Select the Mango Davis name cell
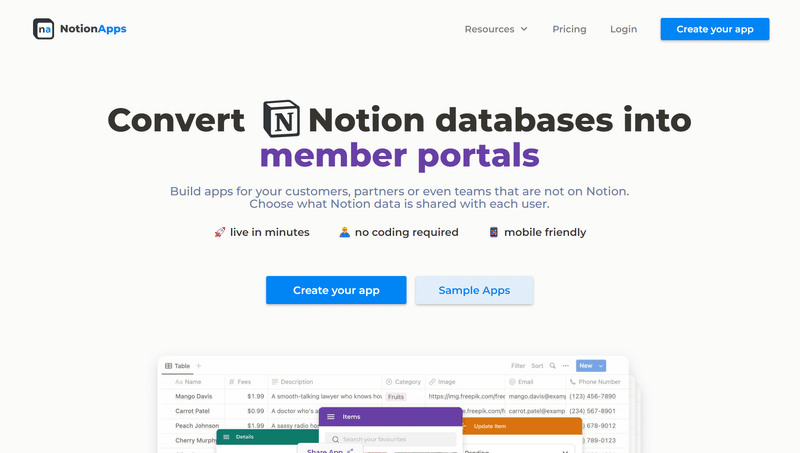The height and width of the screenshot is (453, 800). tap(193, 396)
